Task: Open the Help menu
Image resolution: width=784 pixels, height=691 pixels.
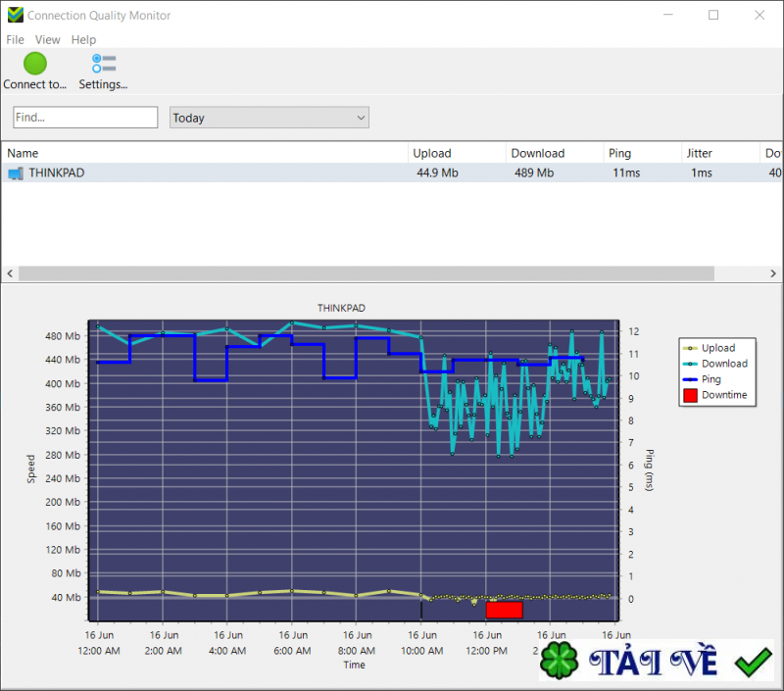Action: 83,40
